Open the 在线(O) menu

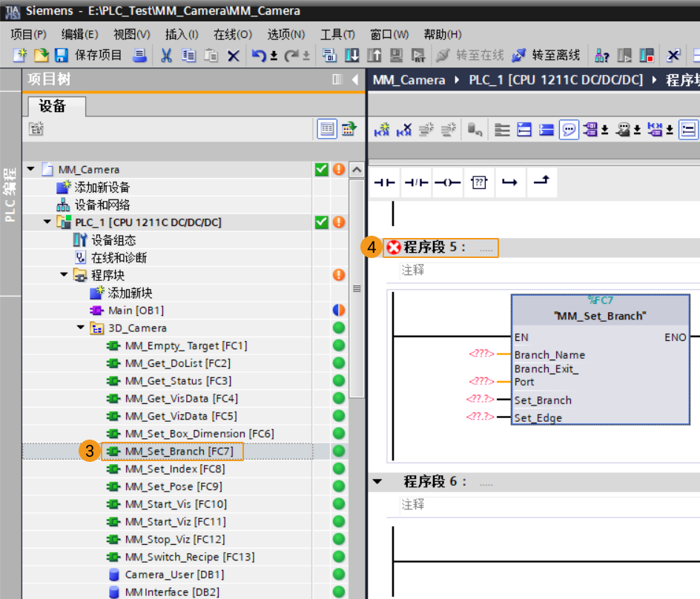[233, 34]
